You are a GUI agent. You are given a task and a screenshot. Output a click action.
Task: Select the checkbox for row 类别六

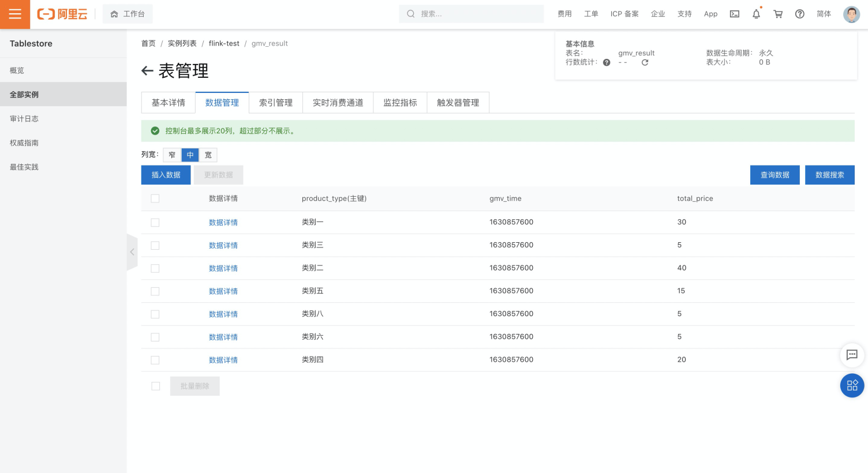coord(155,337)
